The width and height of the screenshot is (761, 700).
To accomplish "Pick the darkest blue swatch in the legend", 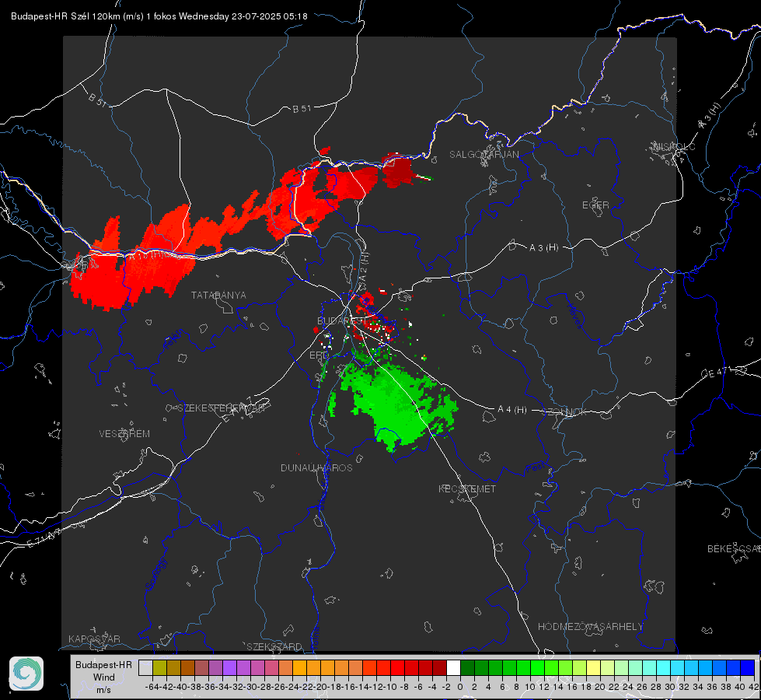I will 748,667.
